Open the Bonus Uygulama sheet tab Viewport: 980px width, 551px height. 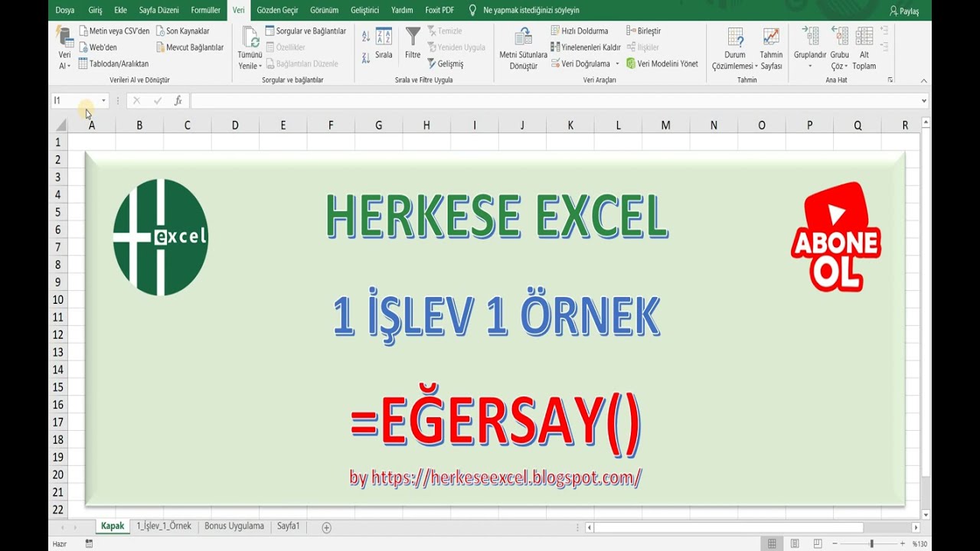[x=234, y=527]
